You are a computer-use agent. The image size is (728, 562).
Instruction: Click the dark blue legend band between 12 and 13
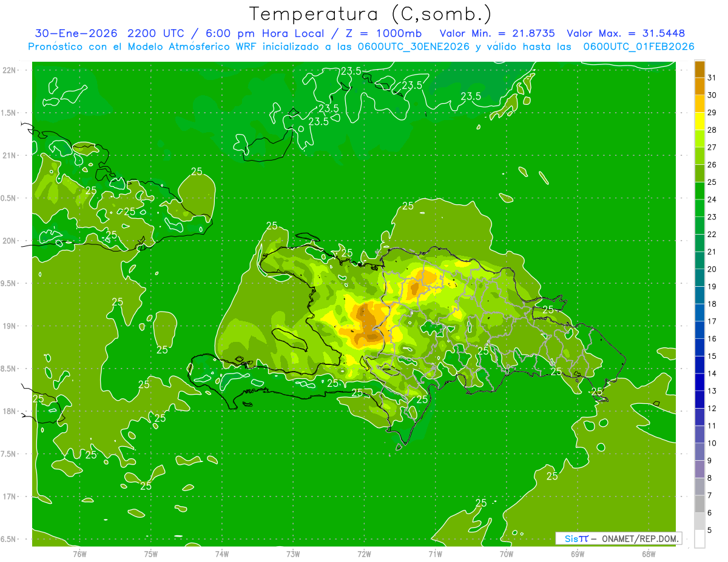pyautogui.click(x=700, y=400)
